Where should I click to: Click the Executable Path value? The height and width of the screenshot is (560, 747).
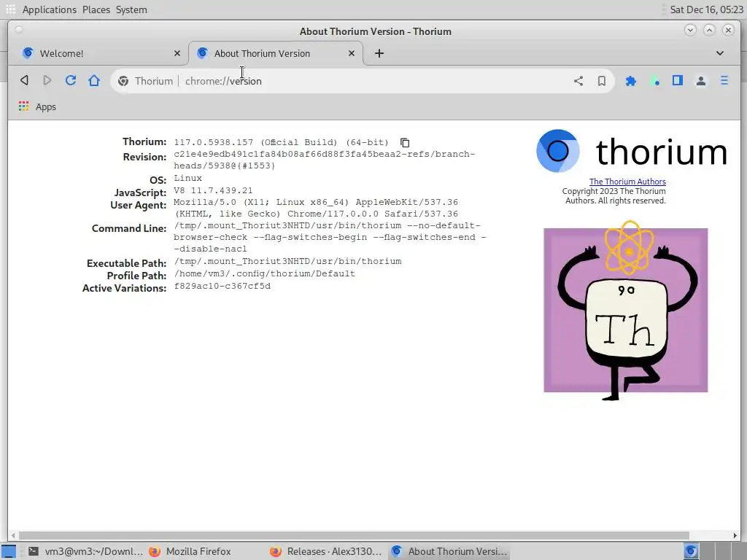(x=287, y=262)
